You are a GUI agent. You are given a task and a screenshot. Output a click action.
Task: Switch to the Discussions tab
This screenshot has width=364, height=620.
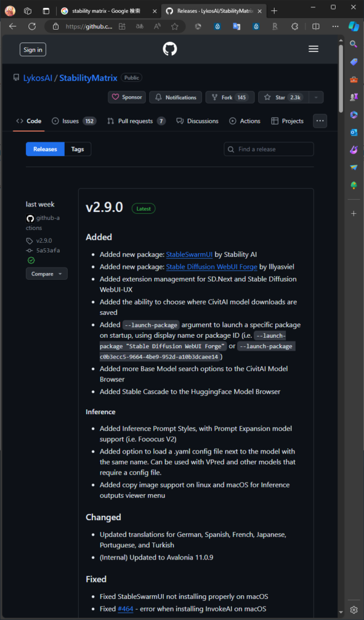pos(197,121)
